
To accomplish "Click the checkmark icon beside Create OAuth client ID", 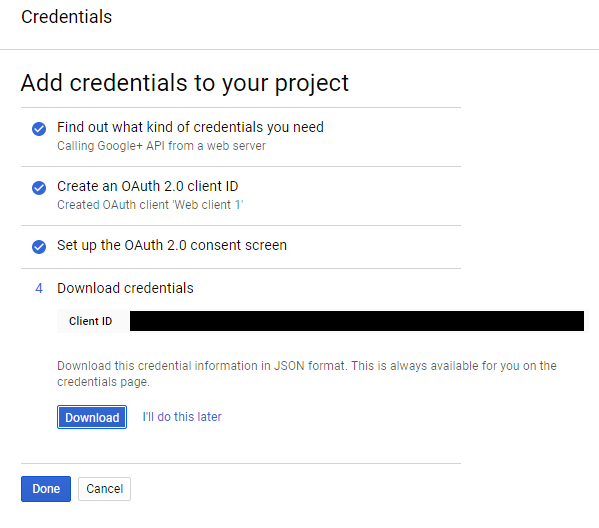I will [39, 188].
